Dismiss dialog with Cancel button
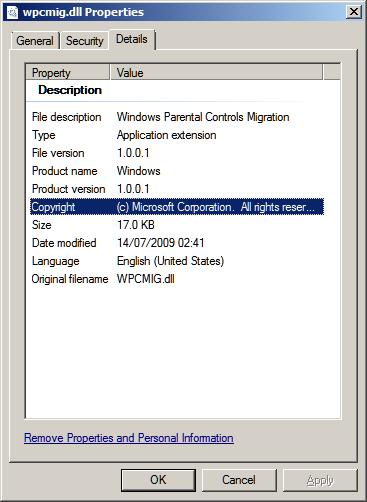Viewport: 367px width, 502px height. [239, 480]
